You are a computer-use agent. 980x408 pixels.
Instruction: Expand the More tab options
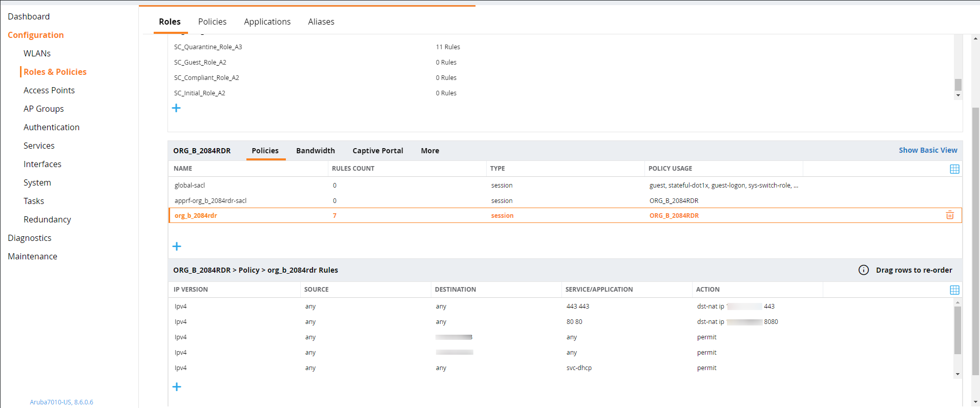click(430, 151)
